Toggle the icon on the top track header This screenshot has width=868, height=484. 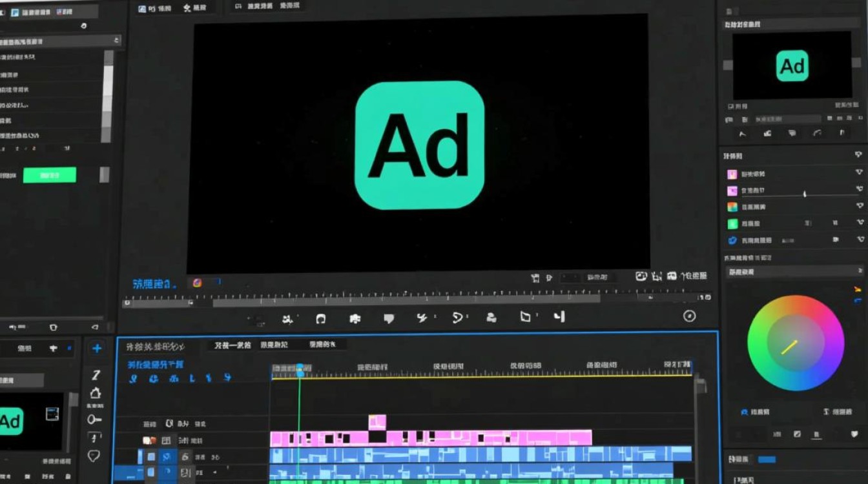click(x=169, y=424)
